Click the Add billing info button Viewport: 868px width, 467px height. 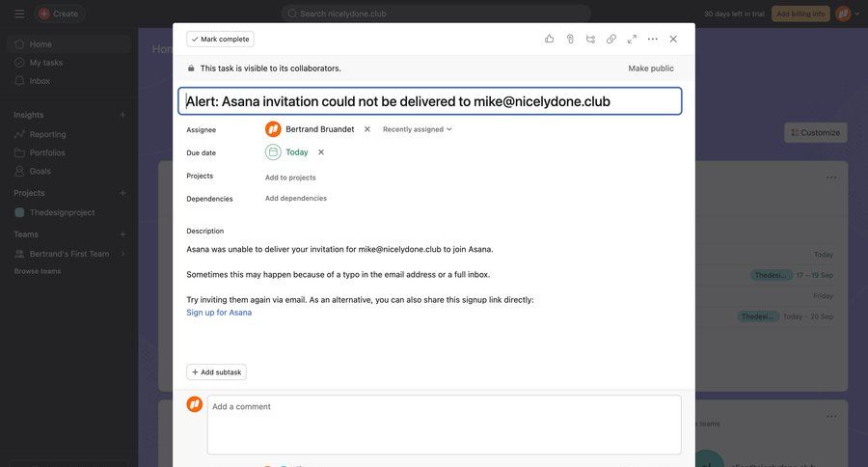(800, 14)
